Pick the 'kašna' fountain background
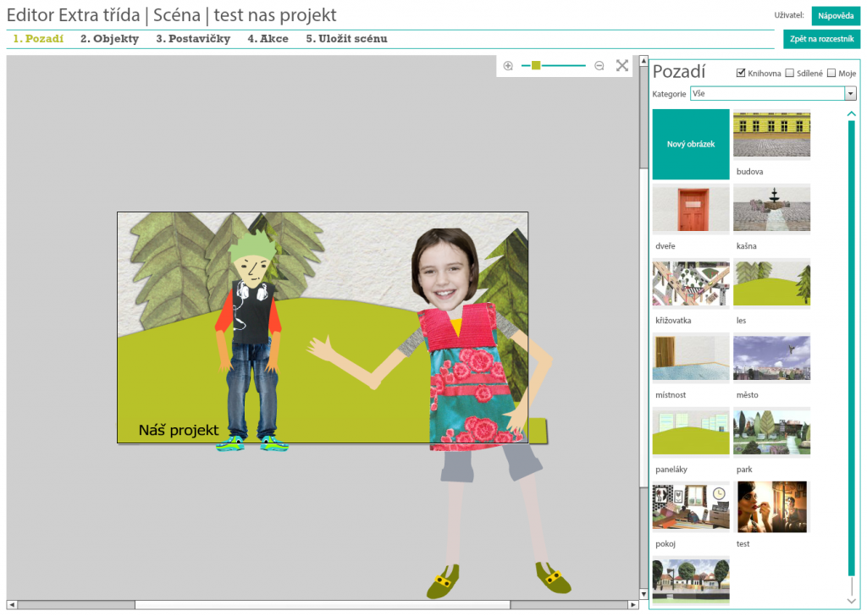The height and width of the screenshot is (616, 867). click(x=771, y=209)
